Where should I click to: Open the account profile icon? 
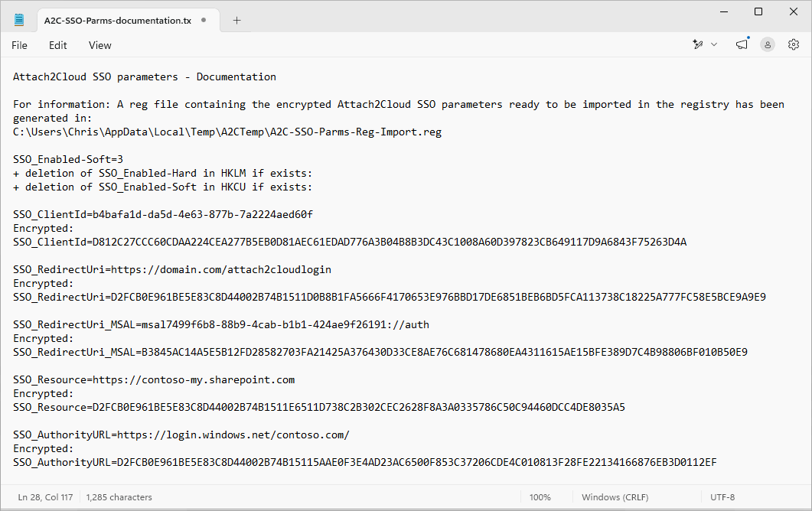768,44
